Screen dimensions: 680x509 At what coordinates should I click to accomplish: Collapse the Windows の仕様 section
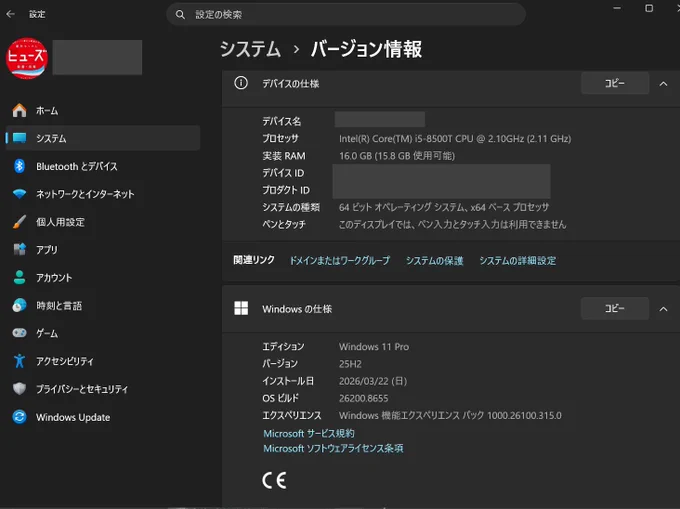click(x=663, y=309)
